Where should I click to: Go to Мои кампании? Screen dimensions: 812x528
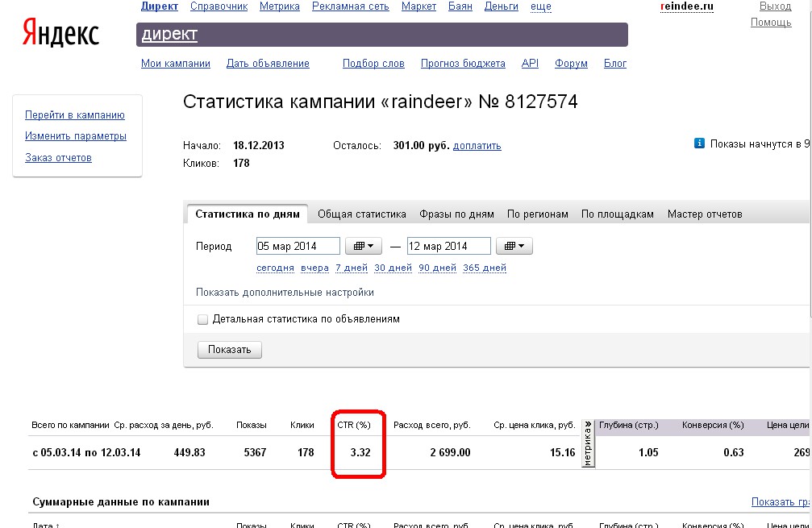(176, 63)
